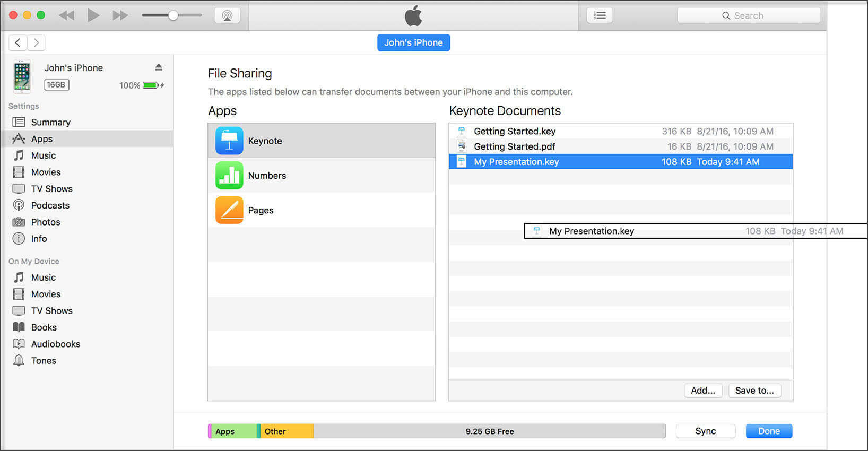Eject John's iPhone
Screen dimensions: 868x451
pos(159,67)
